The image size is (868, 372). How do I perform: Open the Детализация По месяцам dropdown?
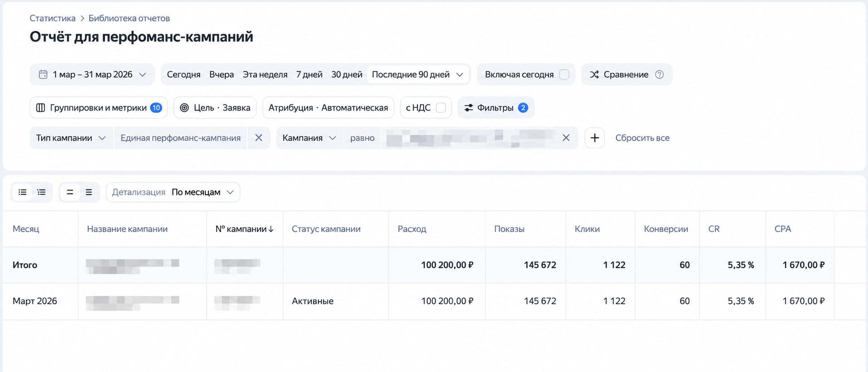[x=173, y=192]
